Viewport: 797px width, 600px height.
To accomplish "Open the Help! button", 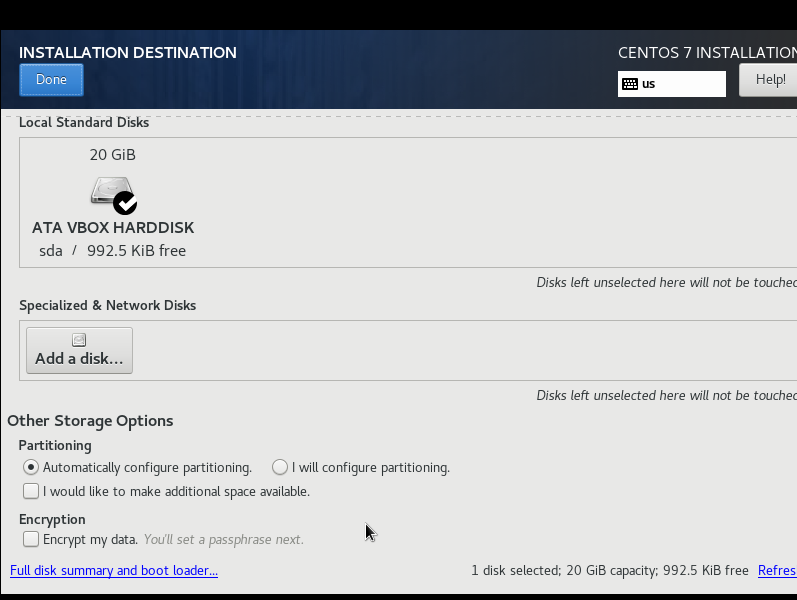I will (768, 80).
